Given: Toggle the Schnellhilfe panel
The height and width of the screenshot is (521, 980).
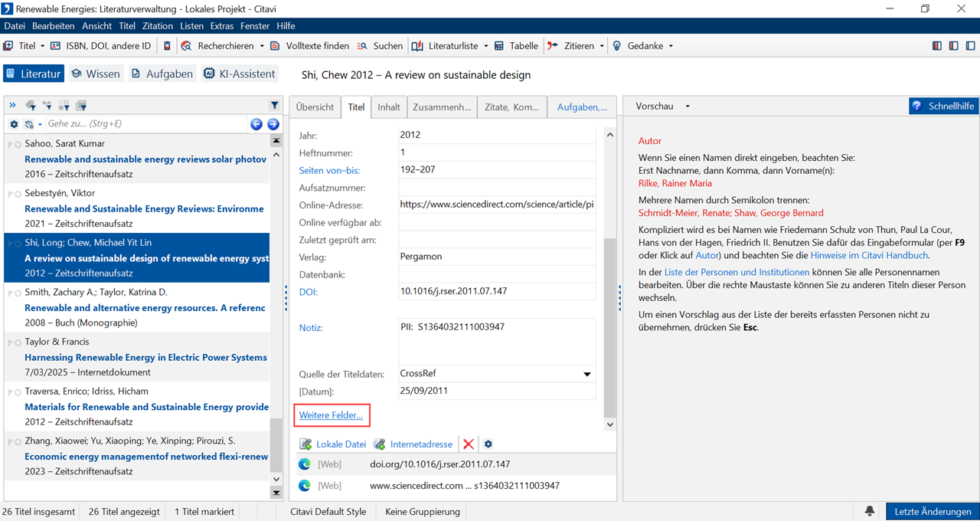Looking at the screenshot, I should tap(943, 106).
